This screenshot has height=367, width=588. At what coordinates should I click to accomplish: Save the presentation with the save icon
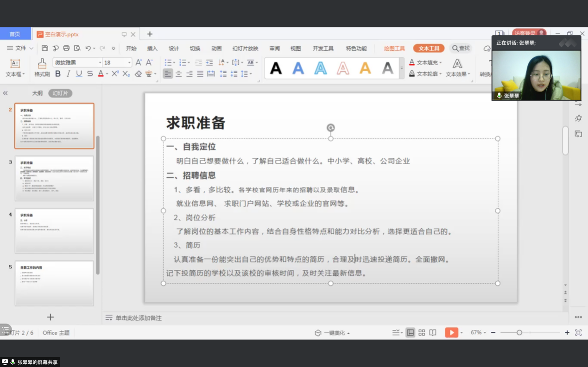[44, 48]
